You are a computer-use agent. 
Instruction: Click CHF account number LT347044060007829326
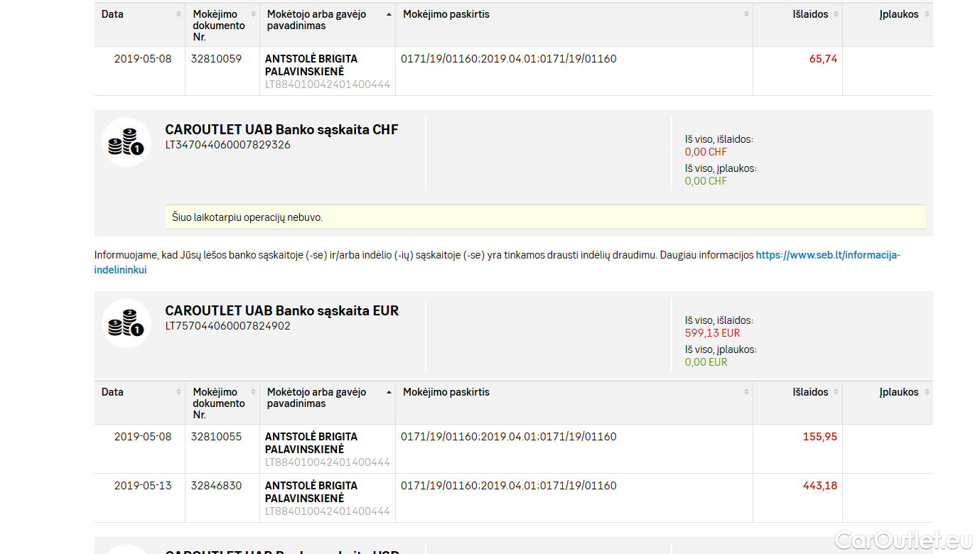pos(228,145)
